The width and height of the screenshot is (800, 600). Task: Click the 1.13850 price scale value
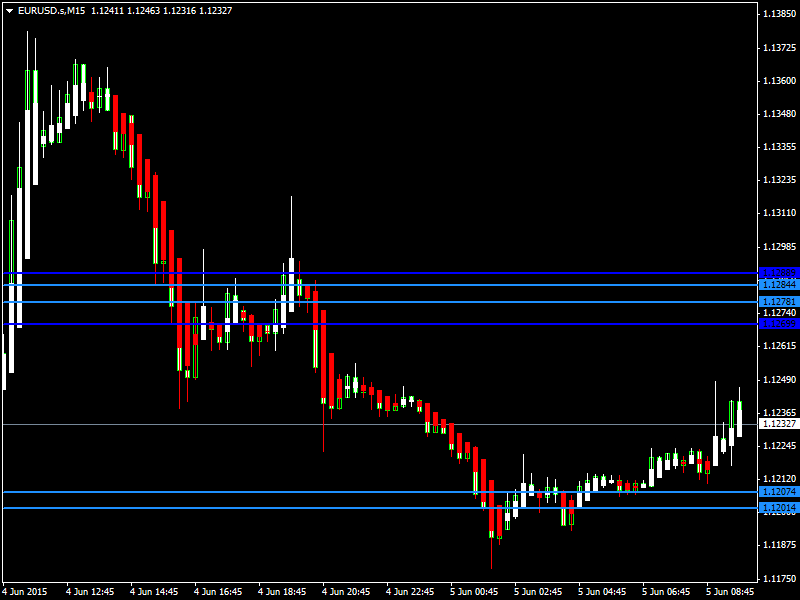tap(779, 14)
